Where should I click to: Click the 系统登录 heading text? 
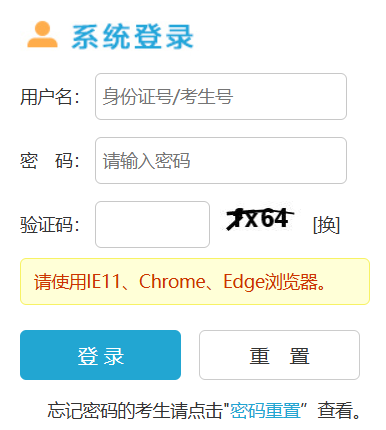[x=133, y=37]
